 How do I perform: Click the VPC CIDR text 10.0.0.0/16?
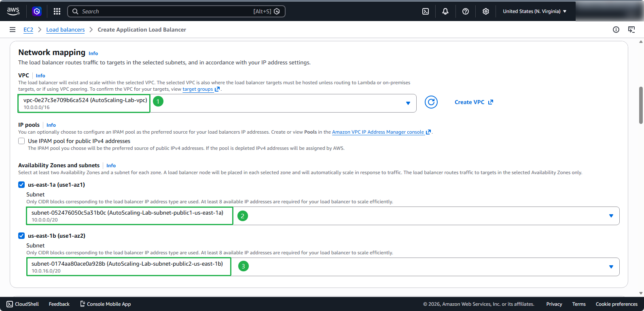coord(36,107)
